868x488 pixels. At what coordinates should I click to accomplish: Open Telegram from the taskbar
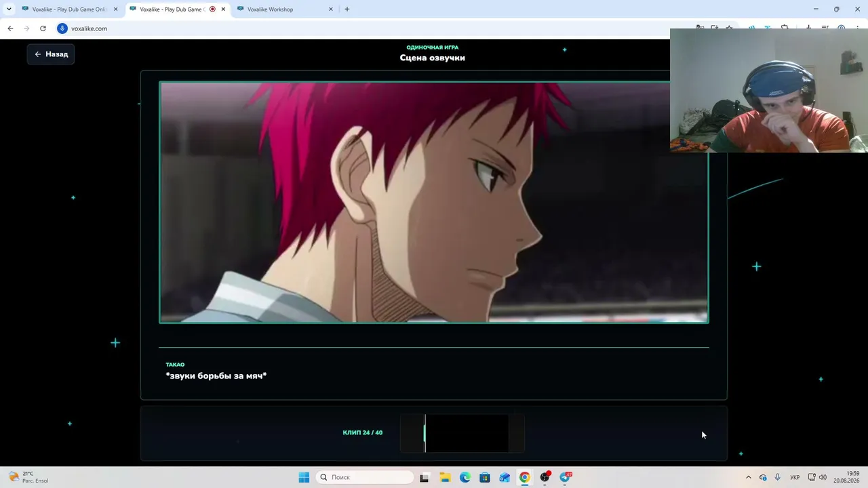click(565, 477)
